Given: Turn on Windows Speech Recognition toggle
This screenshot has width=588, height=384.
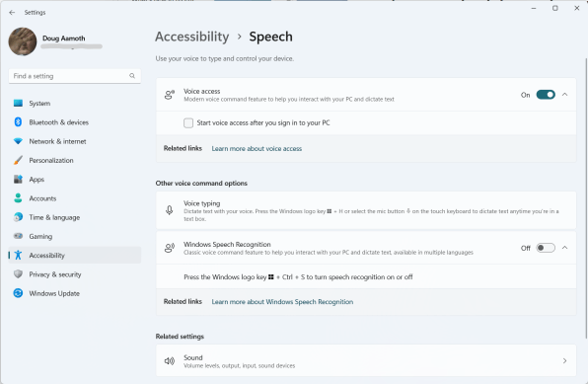Looking at the screenshot, I should pos(546,248).
